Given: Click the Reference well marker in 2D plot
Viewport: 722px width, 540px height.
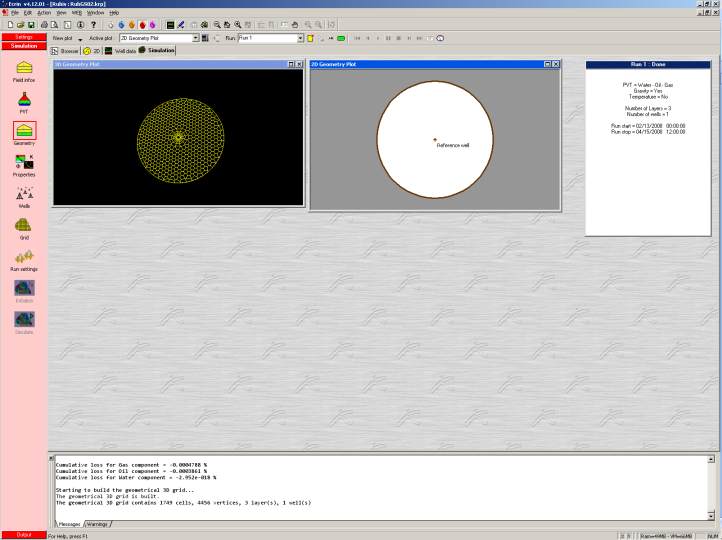Looking at the screenshot, I should pyautogui.click(x=434, y=139).
